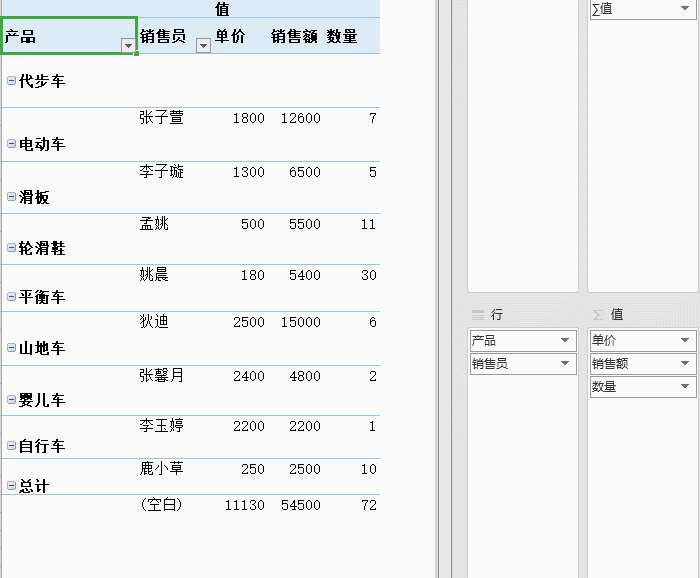Select the 李玉婷 cell

coord(161,426)
